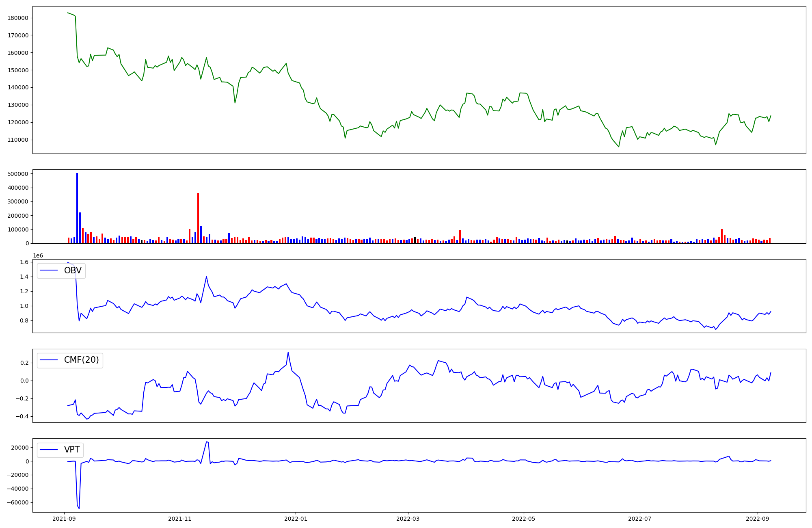This screenshot has width=812, height=528.
Task: Click the highest CMF(20) peak
Action: [288, 352]
